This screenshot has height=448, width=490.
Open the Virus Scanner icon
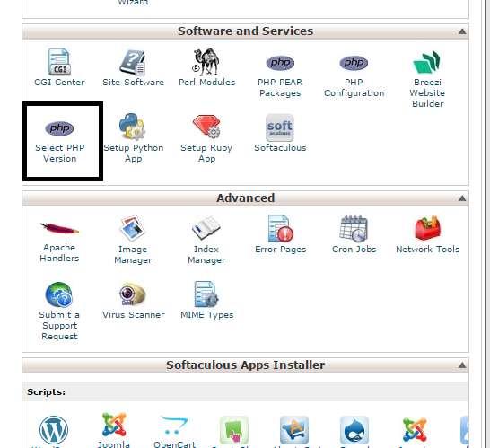pos(133,294)
